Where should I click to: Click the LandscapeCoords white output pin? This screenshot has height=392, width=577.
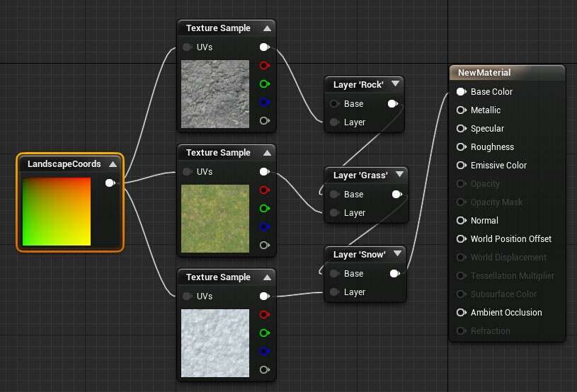[110, 183]
